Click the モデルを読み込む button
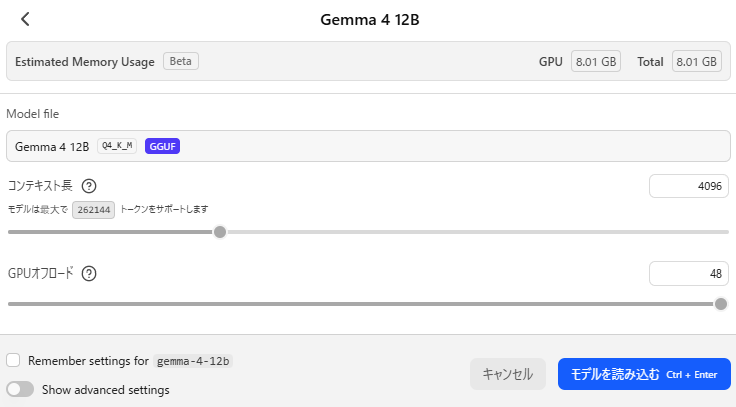 point(644,374)
